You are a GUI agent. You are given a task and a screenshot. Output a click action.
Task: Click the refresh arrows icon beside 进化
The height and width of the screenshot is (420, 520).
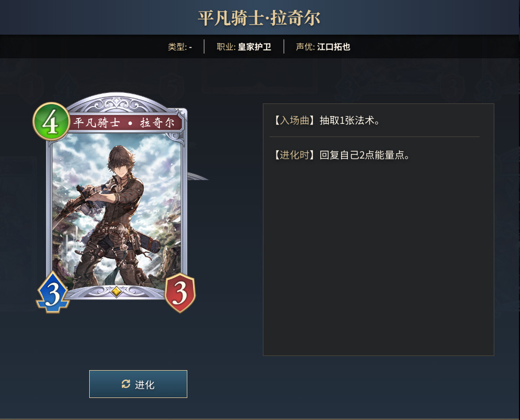tap(126, 384)
